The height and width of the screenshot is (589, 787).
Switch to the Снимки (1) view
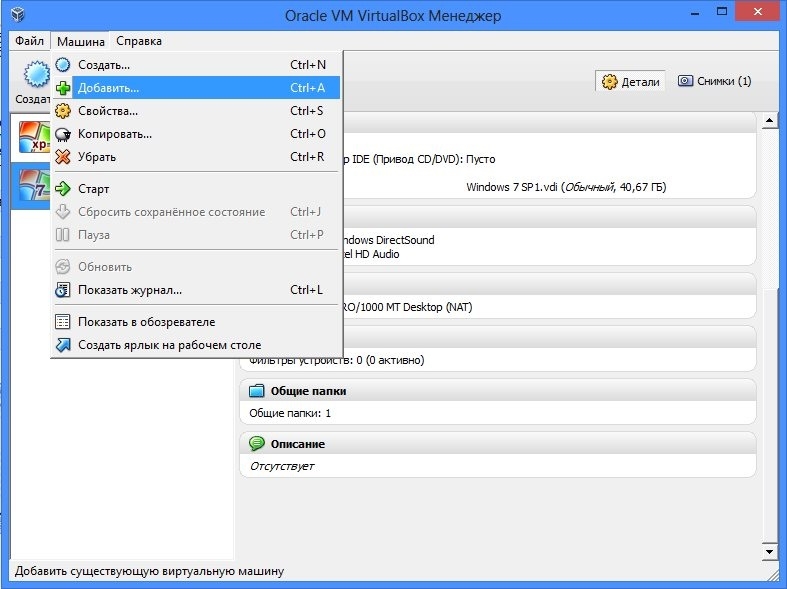click(x=714, y=81)
